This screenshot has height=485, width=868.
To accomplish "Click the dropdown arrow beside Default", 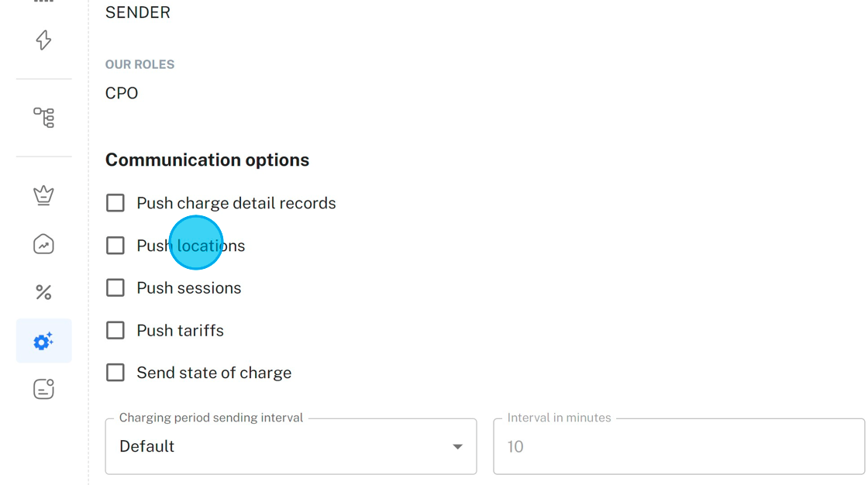I will point(457,447).
